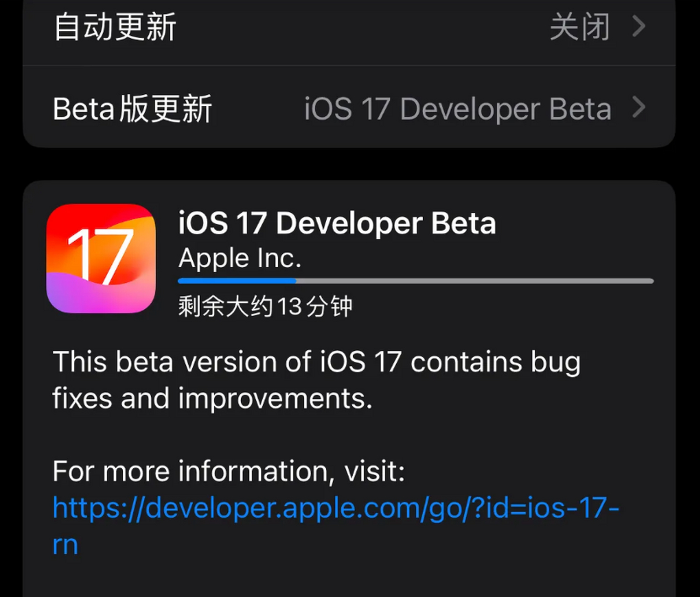Tap the iOS 17 Developer Beta title
700x597 pixels.
pos(337,223)
